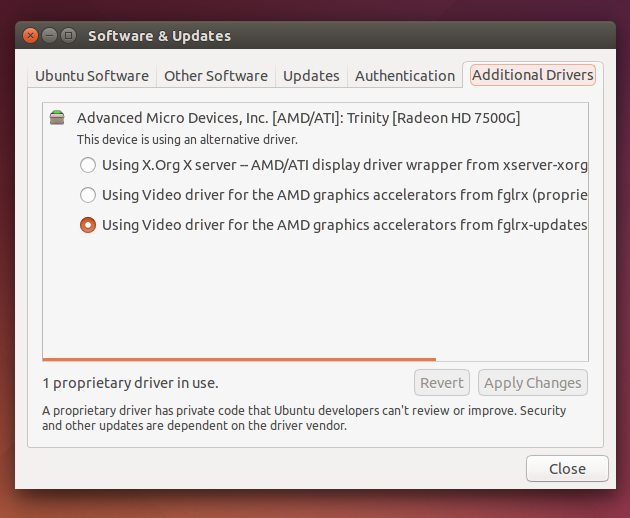
Task: Click the Apply Changes button
Action: (x=533, y=383)
